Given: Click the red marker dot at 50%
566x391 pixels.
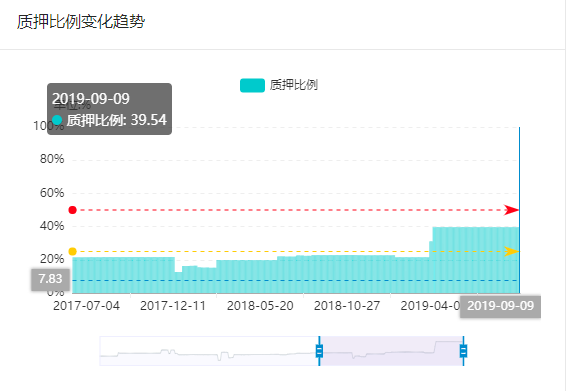Looking at the screenshot, I should 73,210.
